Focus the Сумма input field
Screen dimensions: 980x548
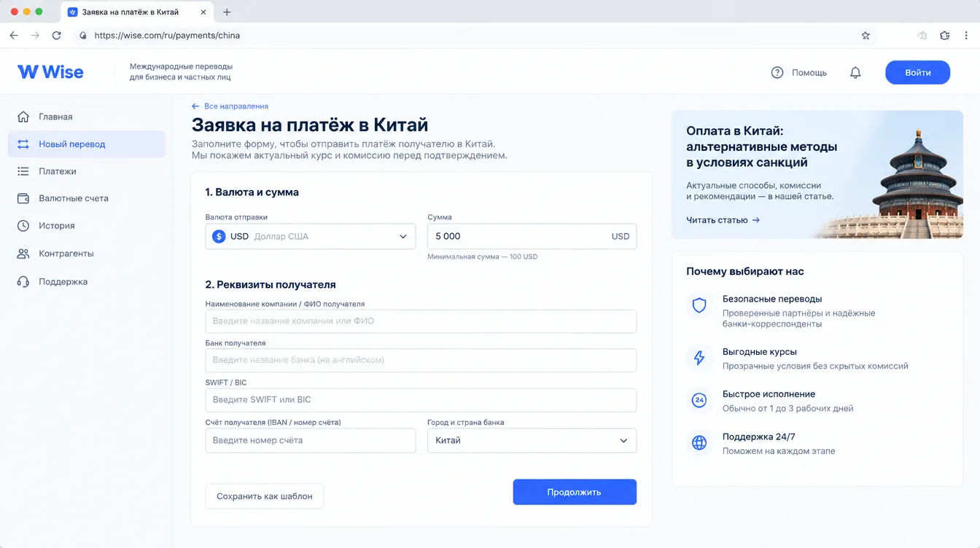point(532,236)
